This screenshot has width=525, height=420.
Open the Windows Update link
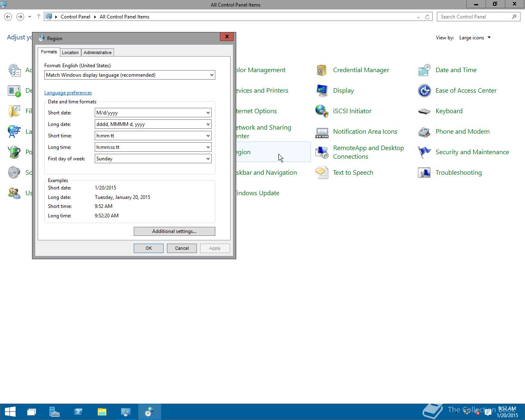click(x=257, y=193)
